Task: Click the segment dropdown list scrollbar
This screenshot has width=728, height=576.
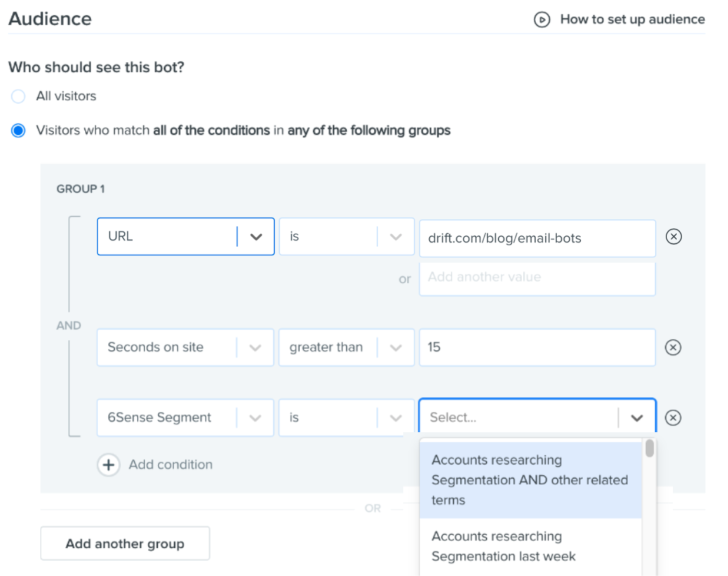Action: tap(650, 449)
